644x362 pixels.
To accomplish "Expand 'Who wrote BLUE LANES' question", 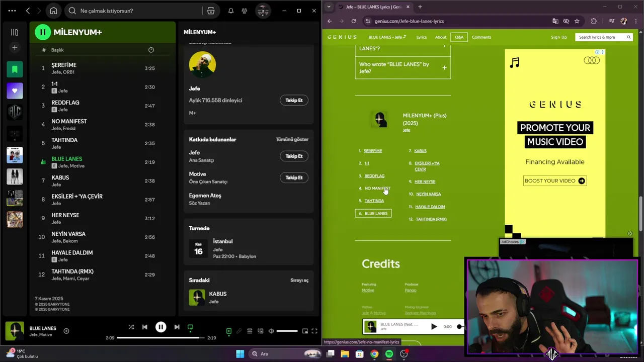I will (x=403, y=68).
